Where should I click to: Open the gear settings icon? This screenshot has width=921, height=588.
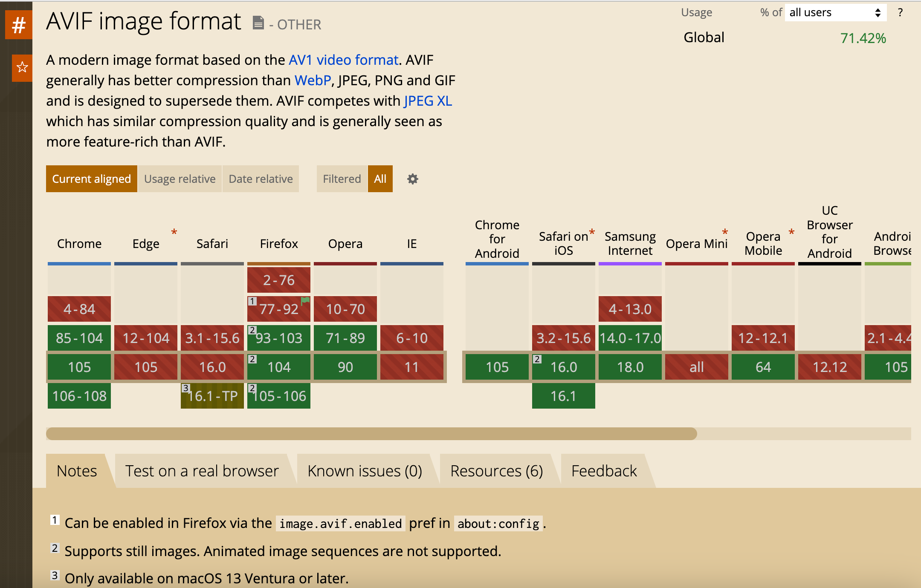tap(412, 179)
